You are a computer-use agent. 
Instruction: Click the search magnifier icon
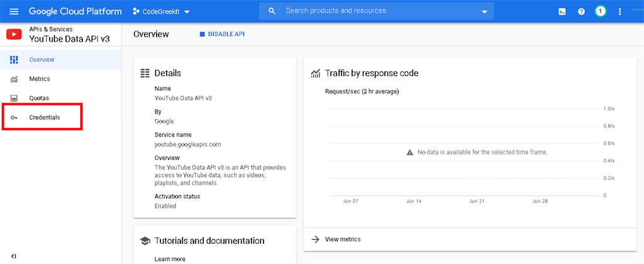click(x=272, y=11)
